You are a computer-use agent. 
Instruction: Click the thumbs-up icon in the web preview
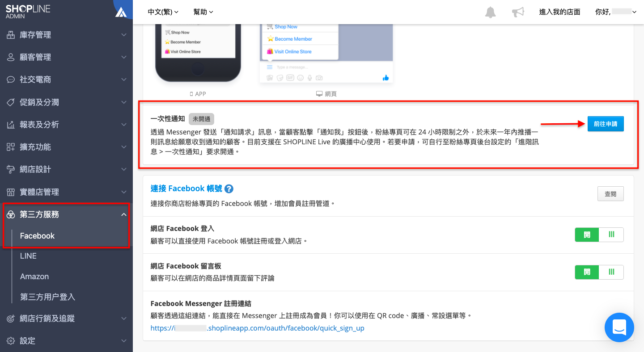pos(386,78)
